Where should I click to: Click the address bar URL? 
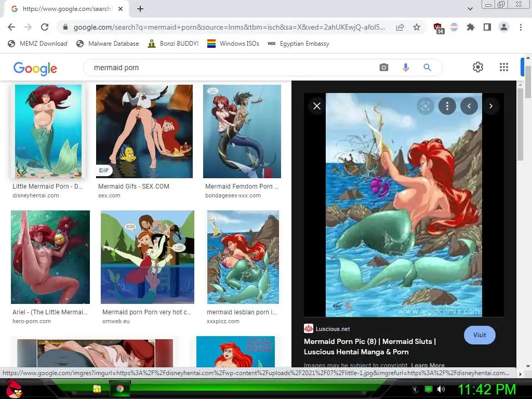click(229, 27)
